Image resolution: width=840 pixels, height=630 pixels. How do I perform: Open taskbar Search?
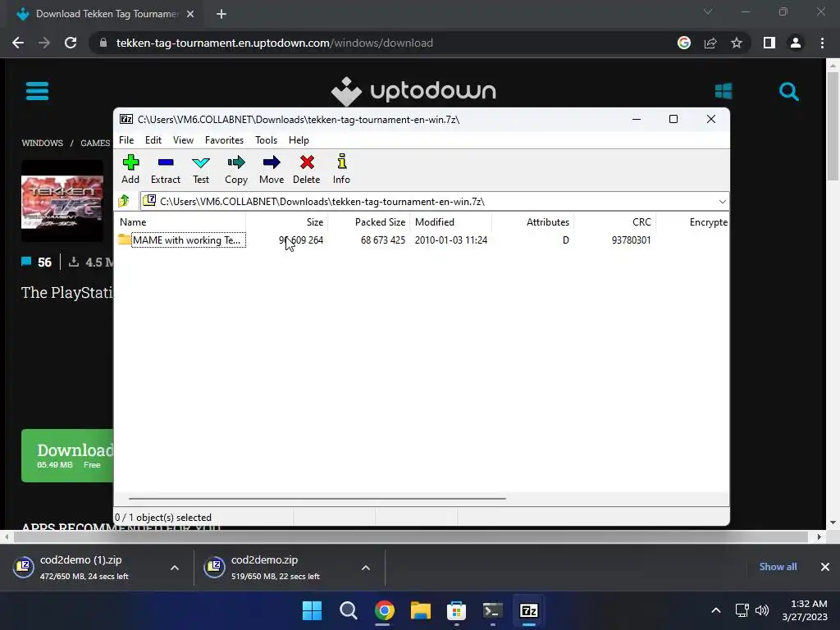348,610
